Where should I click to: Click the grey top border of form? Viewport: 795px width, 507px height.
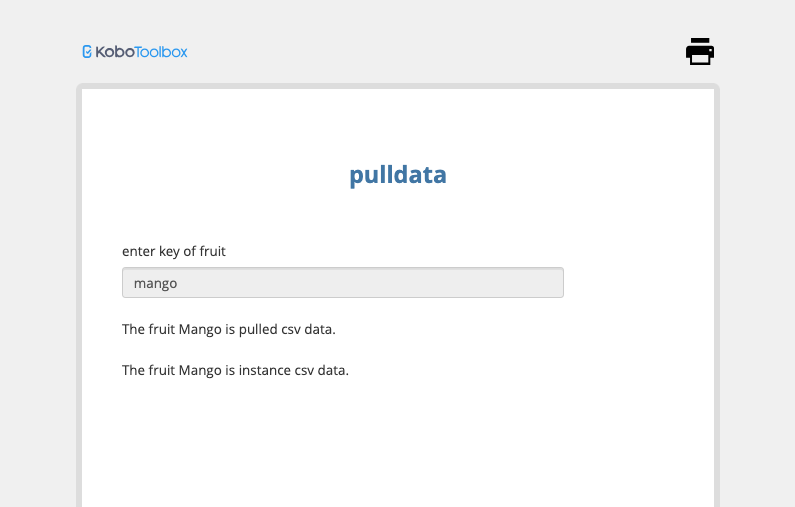click(x=397, y=87)
